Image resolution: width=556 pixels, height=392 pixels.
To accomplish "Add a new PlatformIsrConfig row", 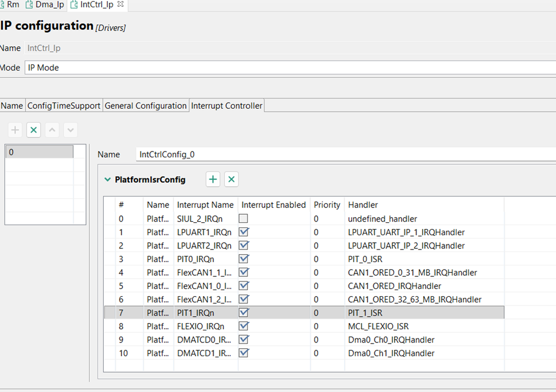I will click(x=213, y=179).
